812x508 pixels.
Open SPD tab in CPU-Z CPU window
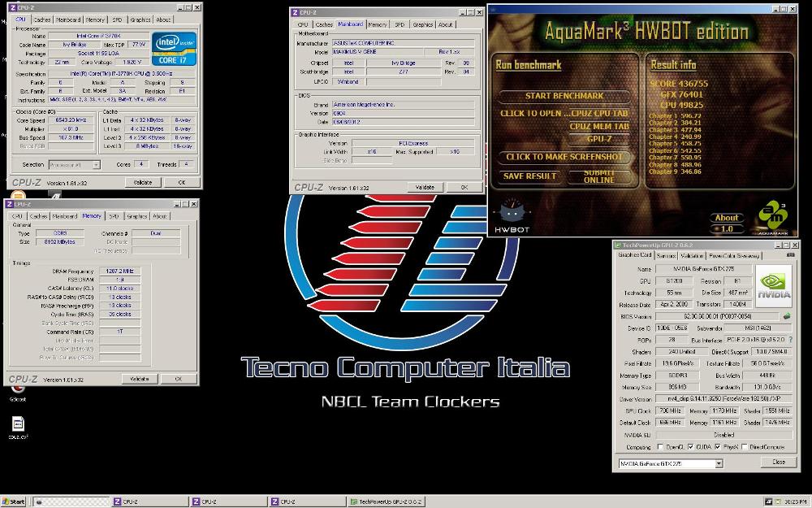coord(118,20)
